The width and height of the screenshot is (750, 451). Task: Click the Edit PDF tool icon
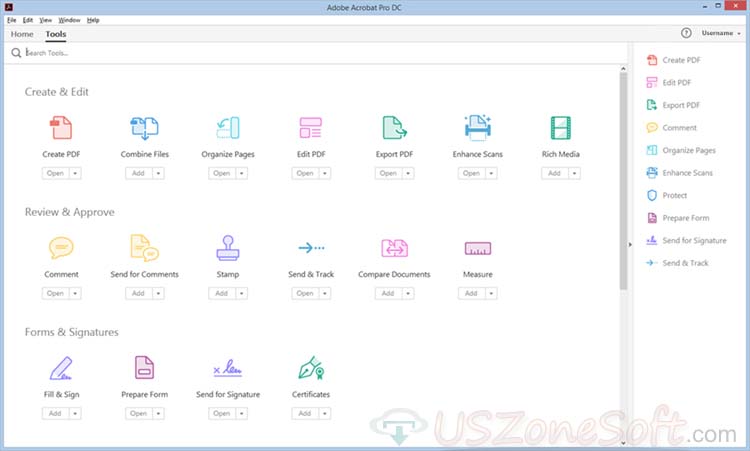[311, 128]
